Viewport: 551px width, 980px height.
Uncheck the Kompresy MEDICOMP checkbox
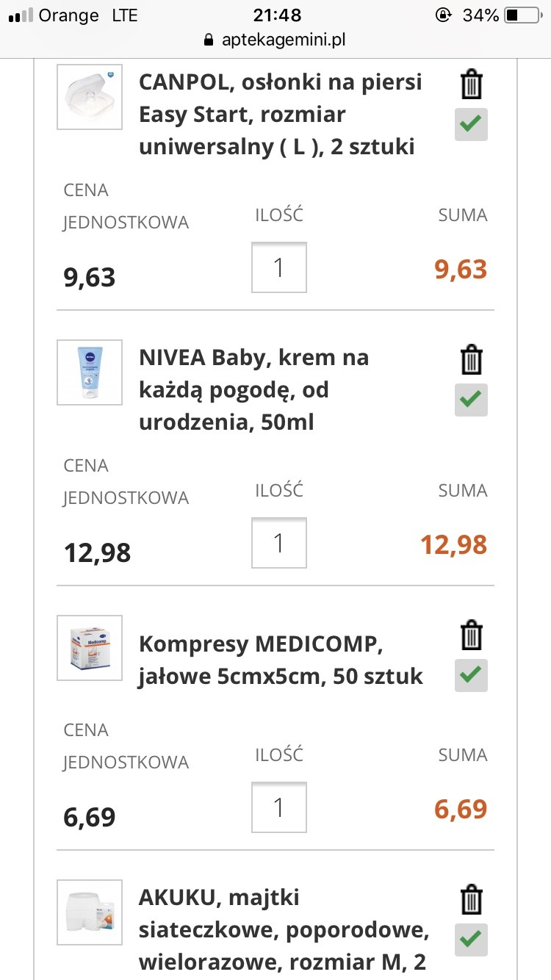[x=471, y=674]
